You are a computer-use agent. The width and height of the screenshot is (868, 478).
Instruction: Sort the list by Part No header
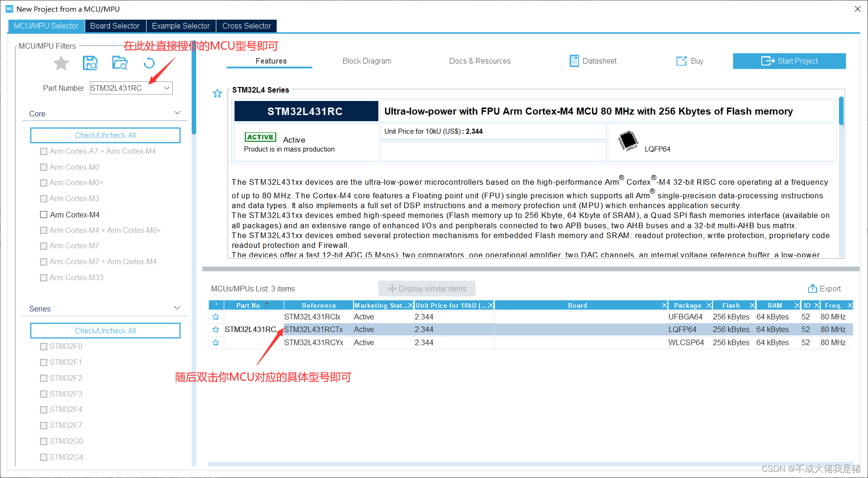253,305
